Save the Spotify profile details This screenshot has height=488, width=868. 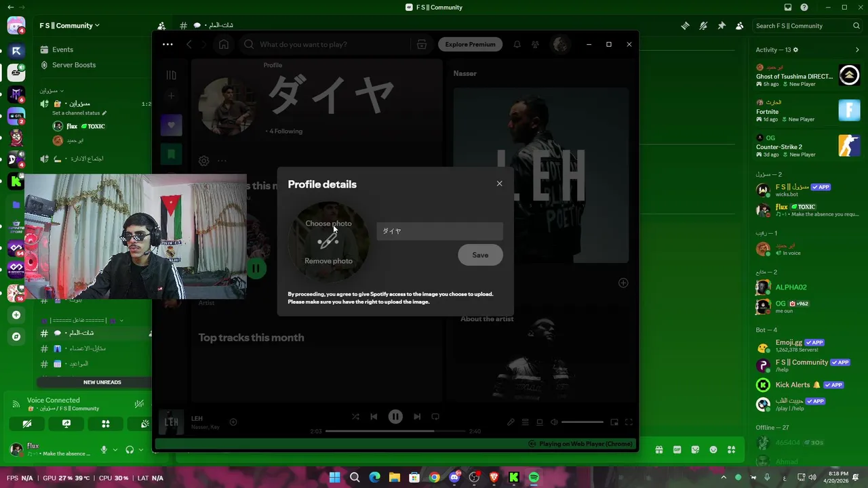480,255
